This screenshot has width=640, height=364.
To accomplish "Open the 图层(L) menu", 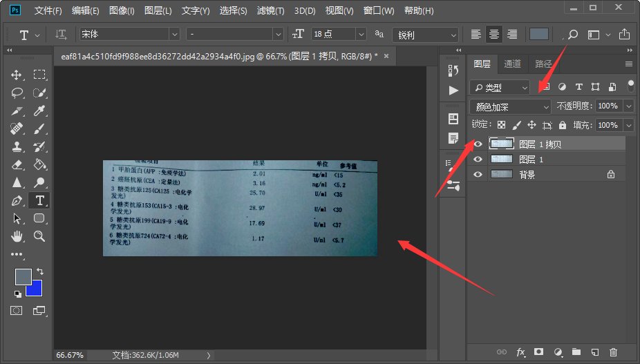I will tap(158, 10).
